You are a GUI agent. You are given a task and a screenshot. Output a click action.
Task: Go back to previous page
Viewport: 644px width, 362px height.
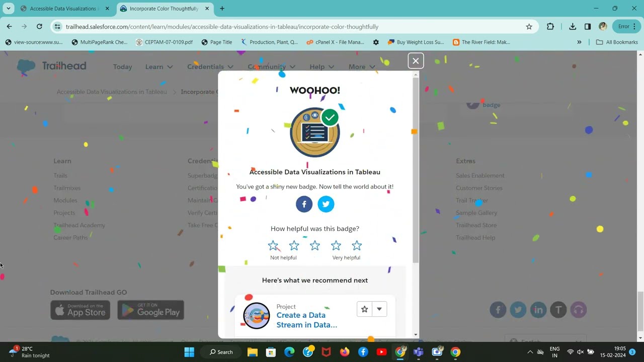pyautogui.click(x=9, y=27)
